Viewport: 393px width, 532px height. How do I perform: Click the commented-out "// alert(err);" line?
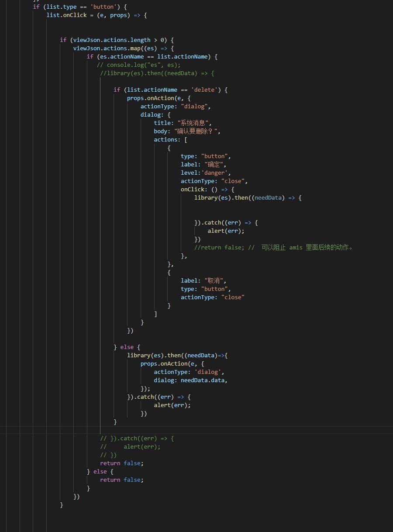coord(131,447)
